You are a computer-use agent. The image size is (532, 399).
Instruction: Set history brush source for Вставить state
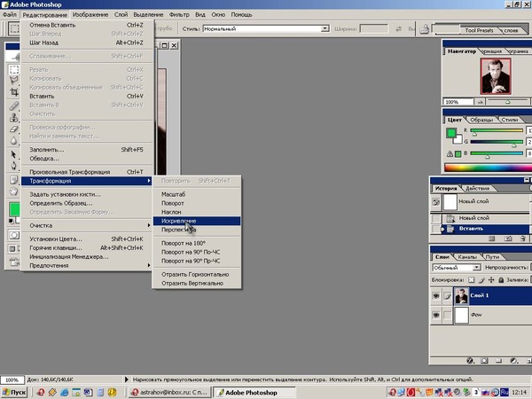(x=436, y=229)
